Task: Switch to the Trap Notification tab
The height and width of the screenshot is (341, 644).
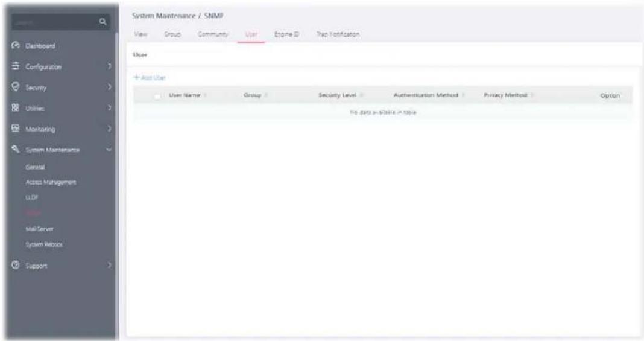Action: coord(338,34)
